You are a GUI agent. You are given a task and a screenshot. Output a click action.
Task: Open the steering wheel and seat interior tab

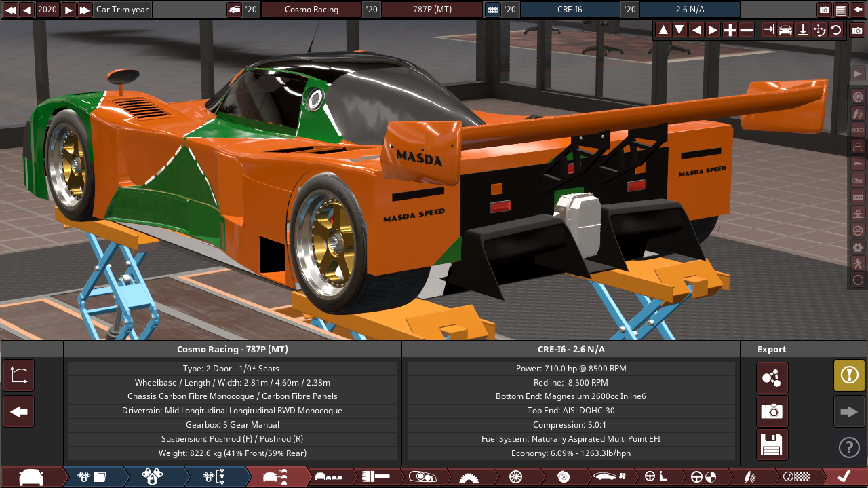tap(655, 476)
